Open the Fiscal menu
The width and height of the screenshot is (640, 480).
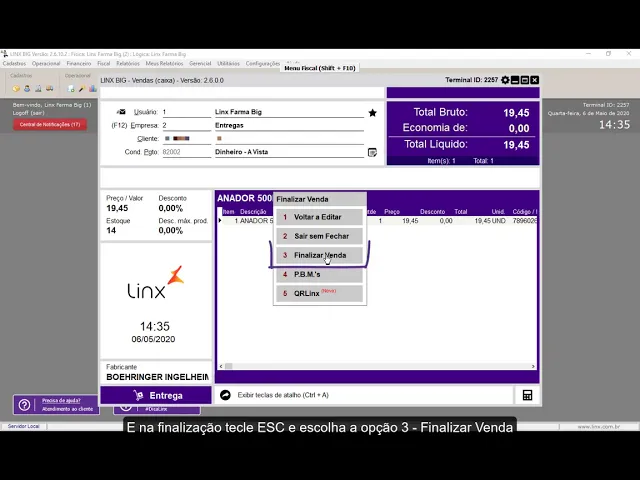click(104, 64)
